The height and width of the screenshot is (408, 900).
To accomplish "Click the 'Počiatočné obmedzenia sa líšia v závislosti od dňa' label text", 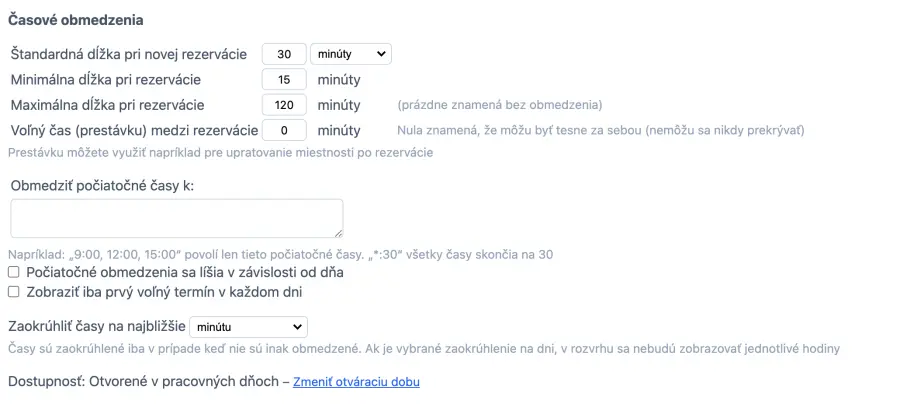I will (x=185, y=272).
